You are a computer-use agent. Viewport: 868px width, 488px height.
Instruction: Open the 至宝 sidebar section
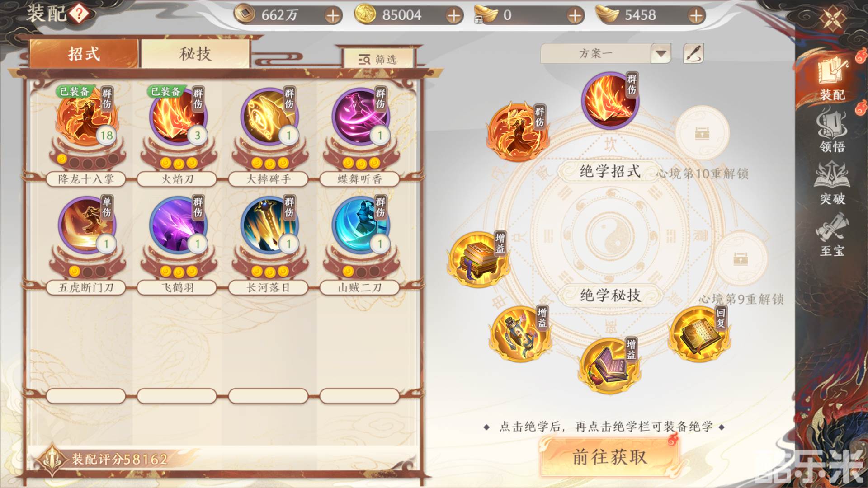832,235
